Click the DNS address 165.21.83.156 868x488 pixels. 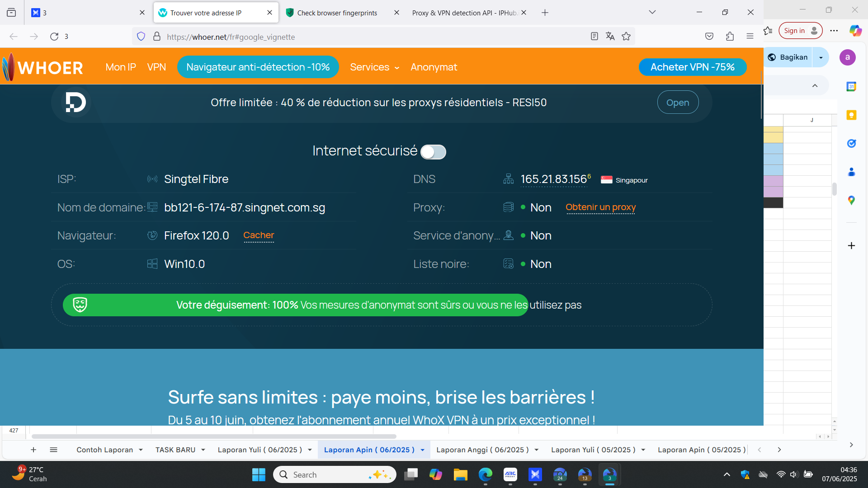(554, 179)
